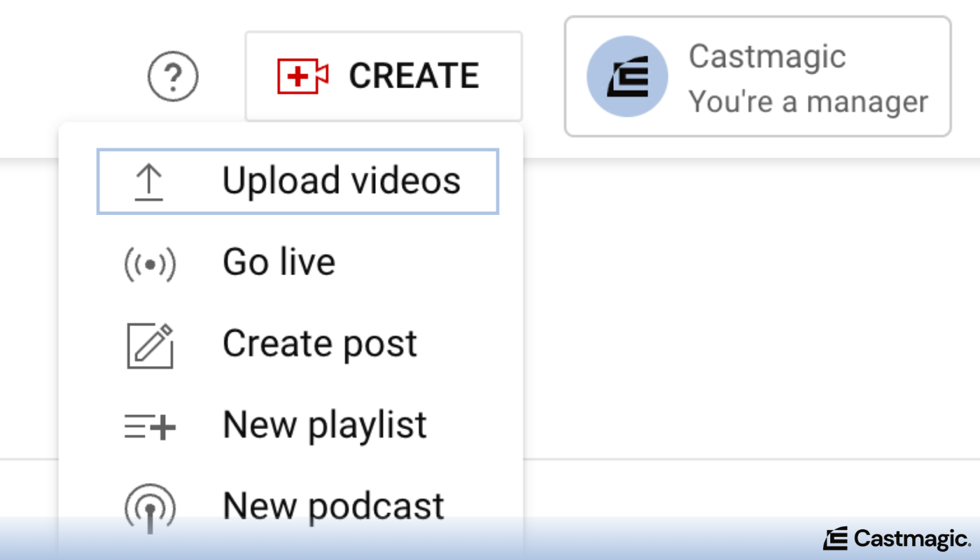This screenshot has width=980, height=560.
Task: Open the Help question mark icon
Action: pyautogui.click(x=173, y=76)
